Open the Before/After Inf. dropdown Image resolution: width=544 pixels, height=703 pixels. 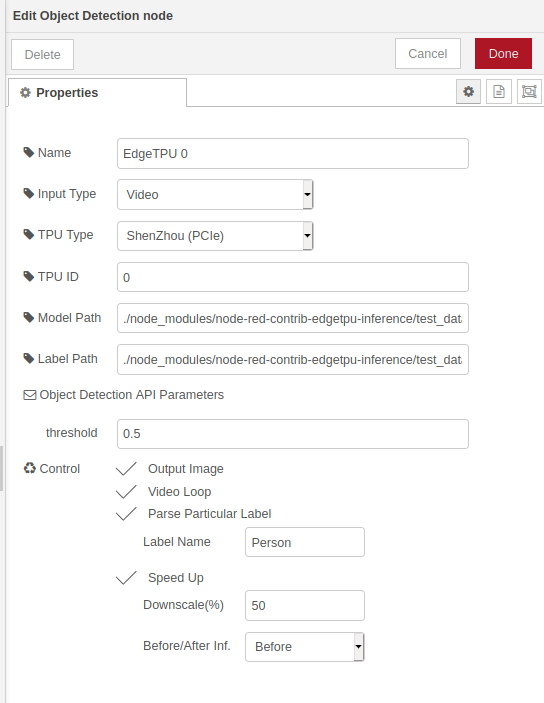(x=305, y=647)
